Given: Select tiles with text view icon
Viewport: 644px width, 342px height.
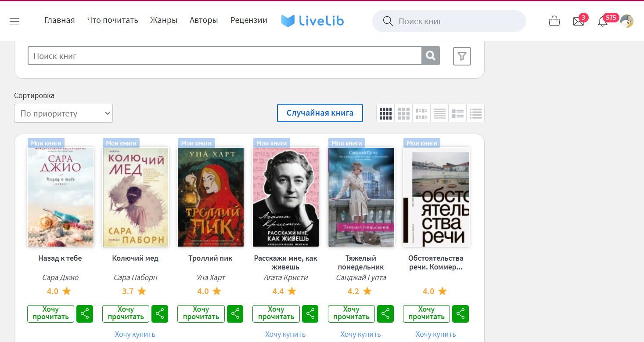Looking at the screenshot, I should click(421, 113).
